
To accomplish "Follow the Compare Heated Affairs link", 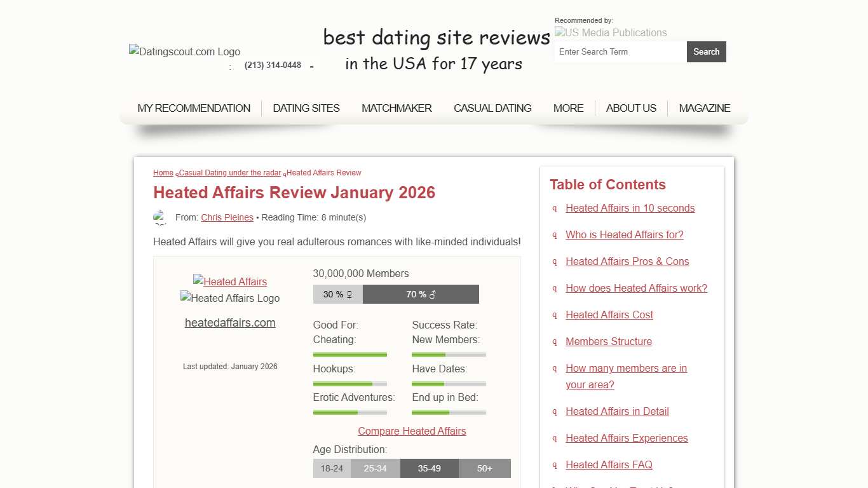I will pos(412,431).
